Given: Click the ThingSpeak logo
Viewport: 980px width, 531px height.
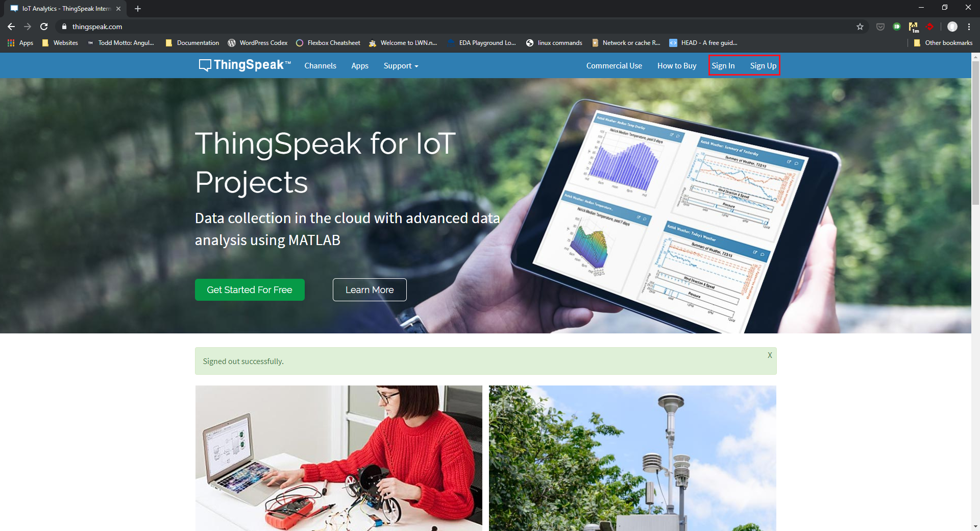Looking at the screenshot, I should (244, 65).
